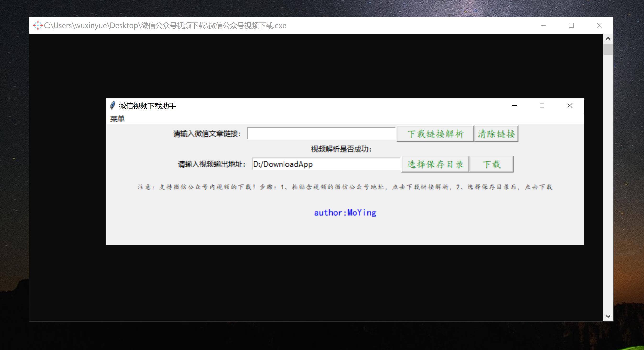Minimize the 微信视频下载助手 window
This screenshot has width=644, height=350.
[x=514, y=106]
